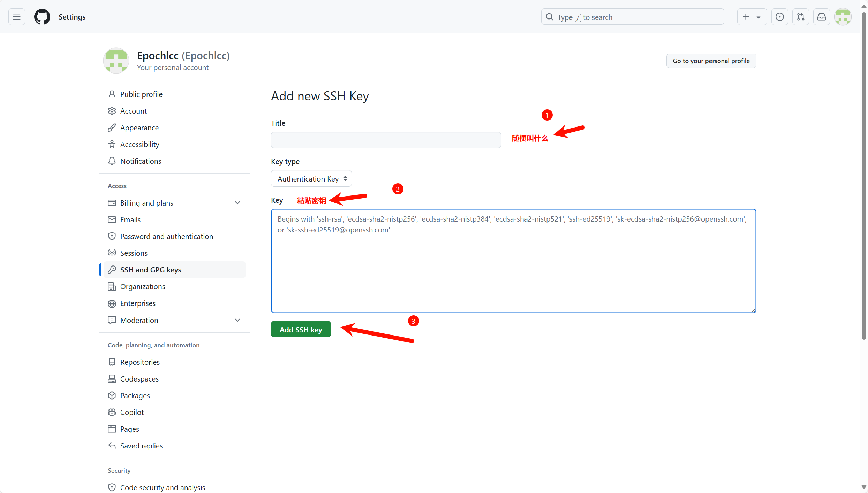Screen dimensions: 868x493
Task: Click the Sessions broadcast icon
Action: [x=112, y=253]
